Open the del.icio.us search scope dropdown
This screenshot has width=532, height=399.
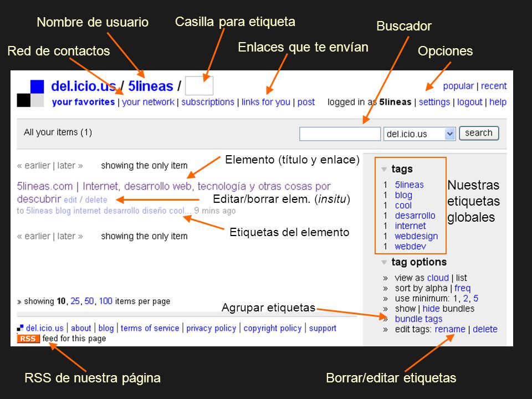[420, 134]
